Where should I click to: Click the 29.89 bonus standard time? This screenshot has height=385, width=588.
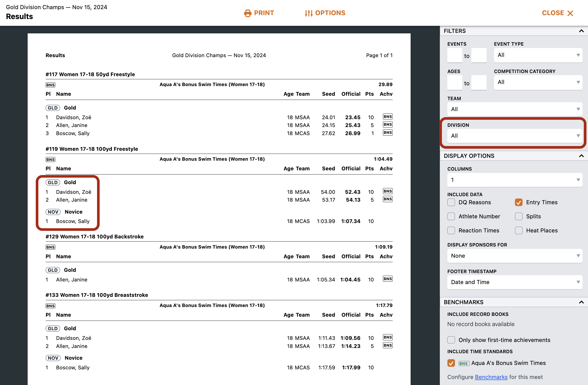click(x=385, y=85)
